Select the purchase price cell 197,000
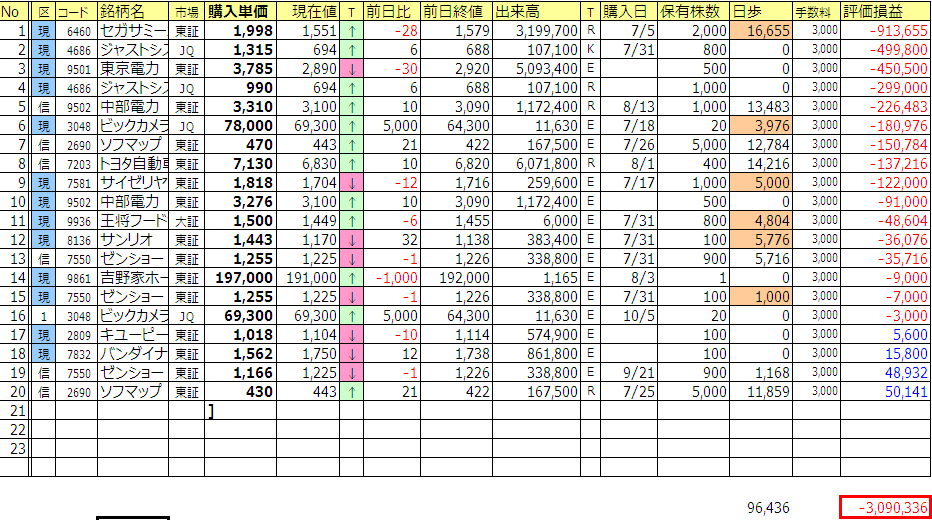932x520 pixels. (240, 278)
